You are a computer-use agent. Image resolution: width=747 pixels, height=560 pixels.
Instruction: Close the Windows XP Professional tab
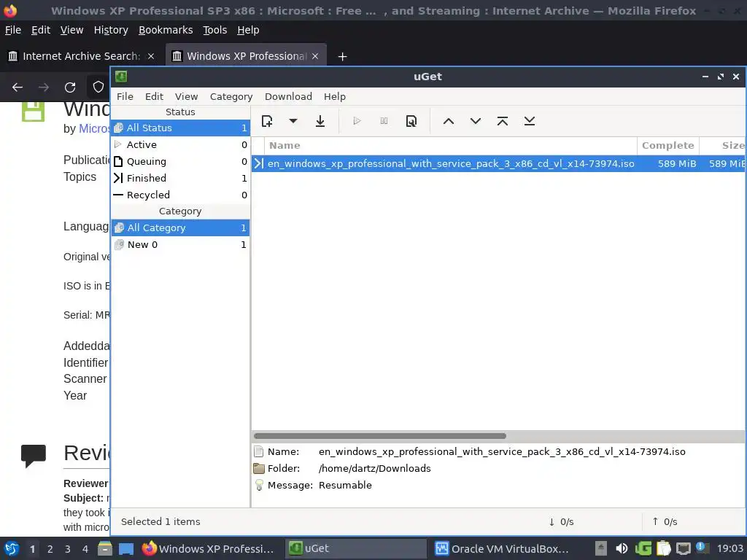pyautogui.click(x=315, y=56)
